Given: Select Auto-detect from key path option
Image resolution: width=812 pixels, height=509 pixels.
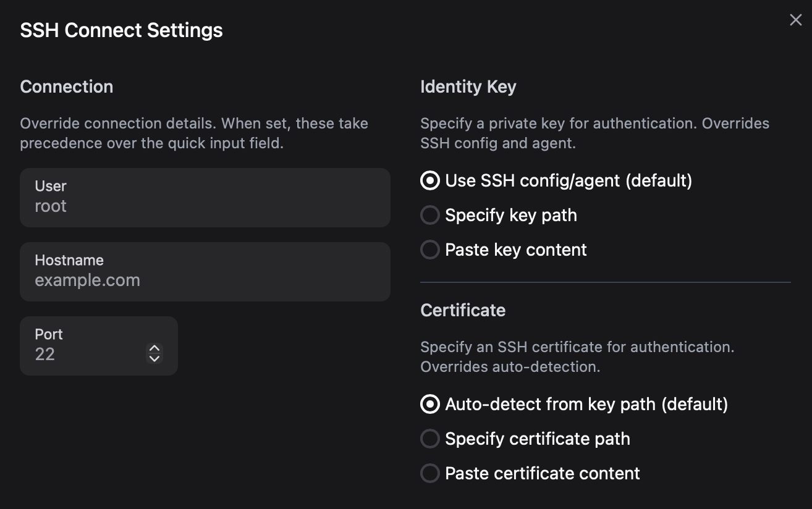Looking at the screenshot, I should pos(429,404).
